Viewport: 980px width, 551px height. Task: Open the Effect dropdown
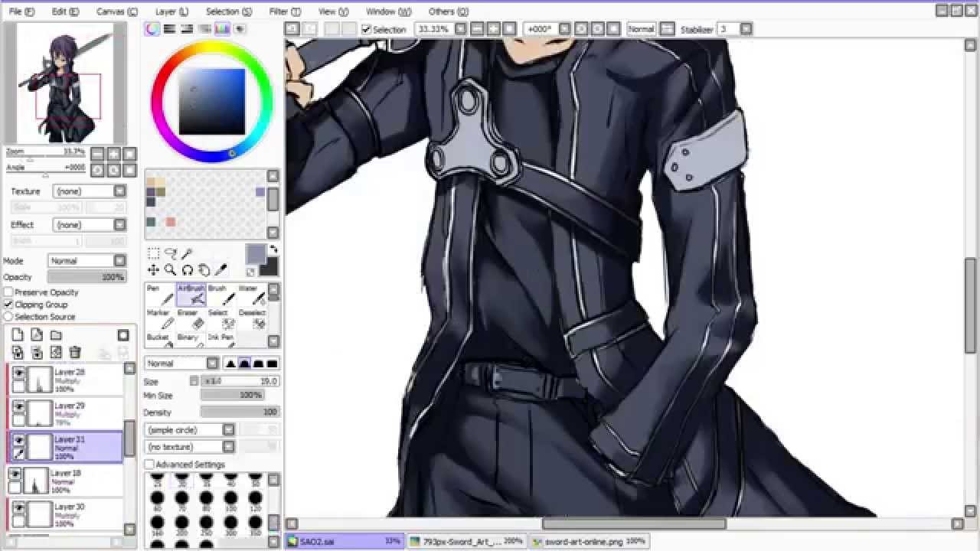90,225
